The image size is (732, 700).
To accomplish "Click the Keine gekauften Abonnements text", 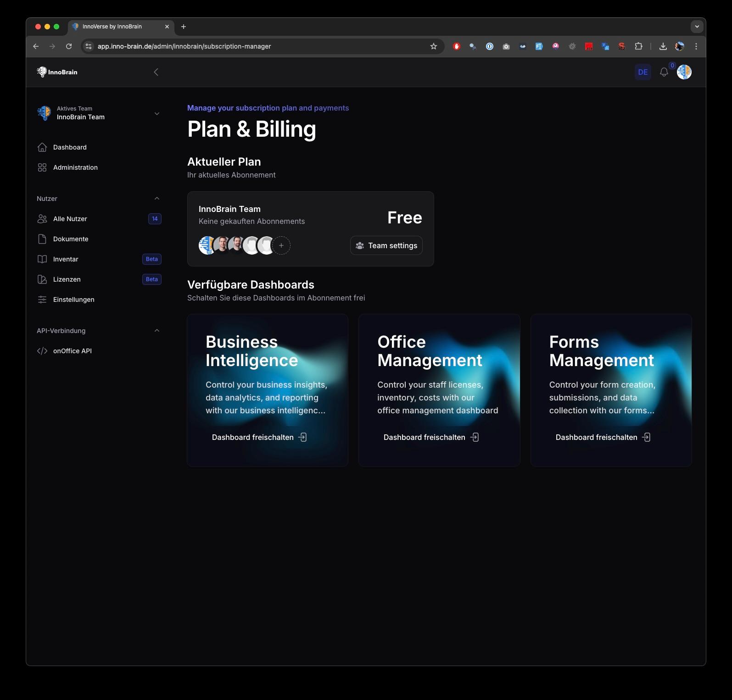I will click(251, 221).
